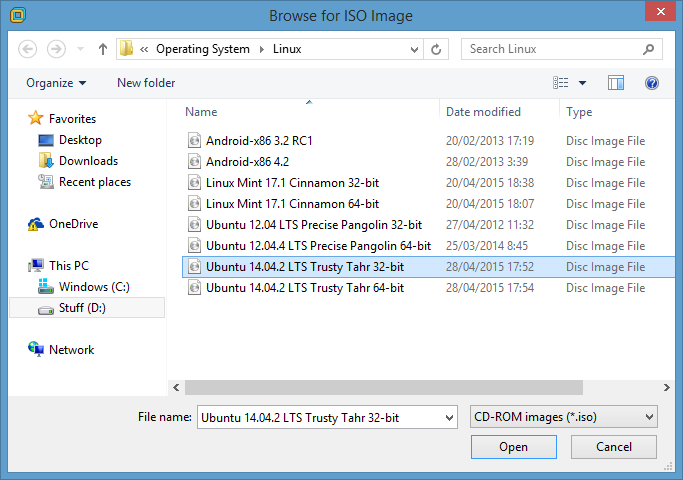This screenshot has width=683, height=480.
Task: Click disc icon of Android-x86 4.2
Action: (x=194, y=162)
